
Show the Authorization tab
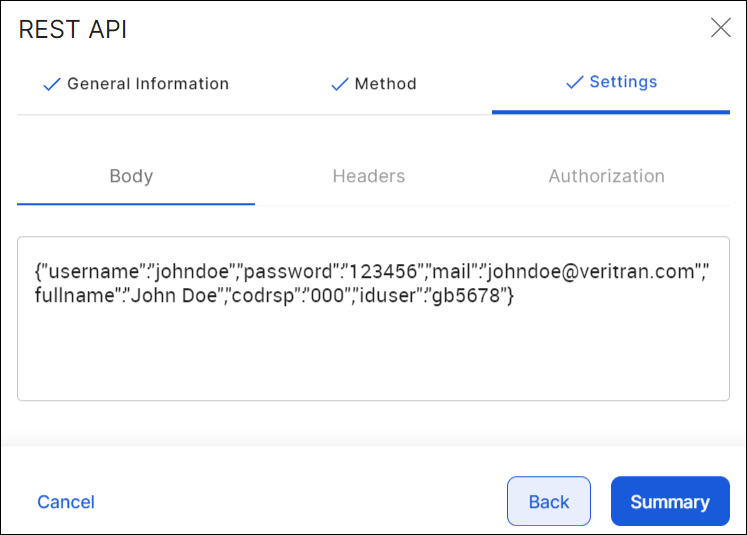(x=606, y=176)
